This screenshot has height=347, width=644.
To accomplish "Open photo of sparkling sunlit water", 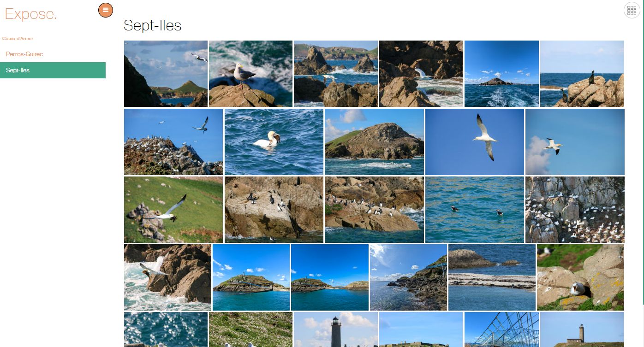I will coord(166,329).
